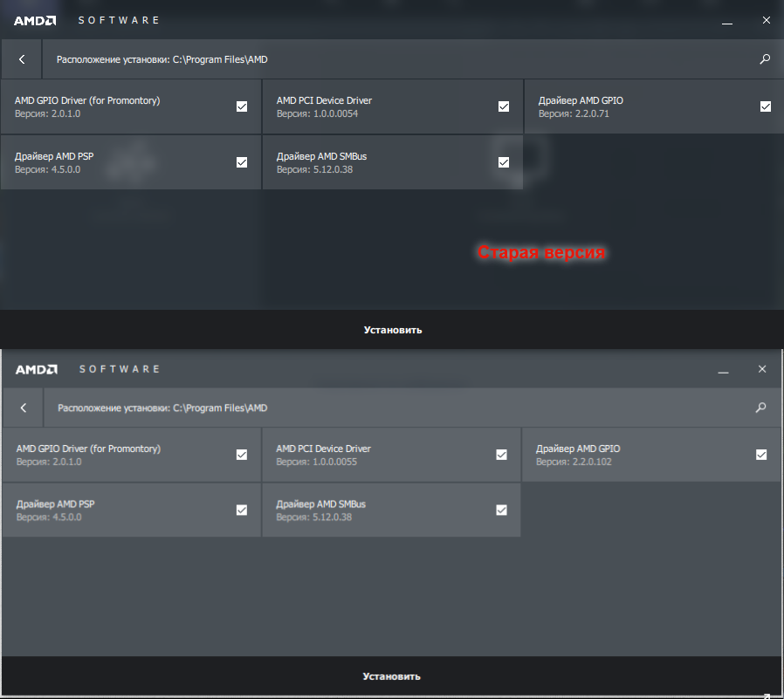Image resolution: width=784 pixels, height=699 pixels.
Task: Click 'Драйвер AMD SMBus' label in lower window
Action: pyautogui.click(x=320, y=504)
